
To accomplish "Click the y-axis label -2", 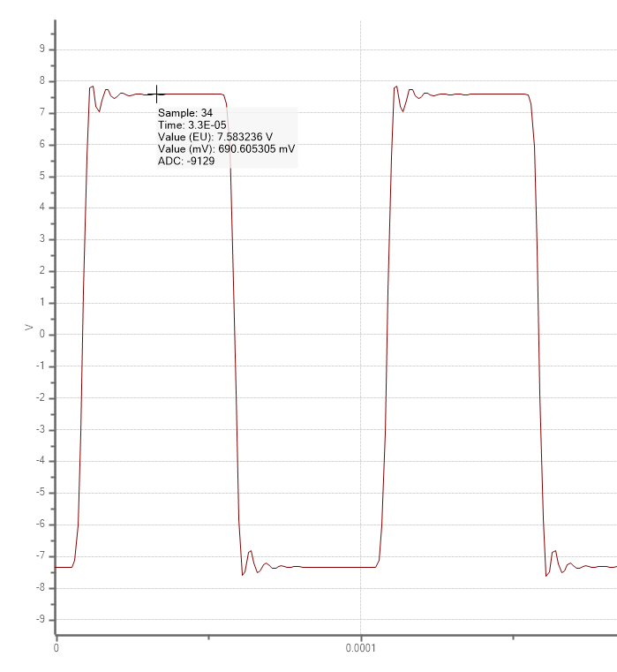I will coord(41,397).
